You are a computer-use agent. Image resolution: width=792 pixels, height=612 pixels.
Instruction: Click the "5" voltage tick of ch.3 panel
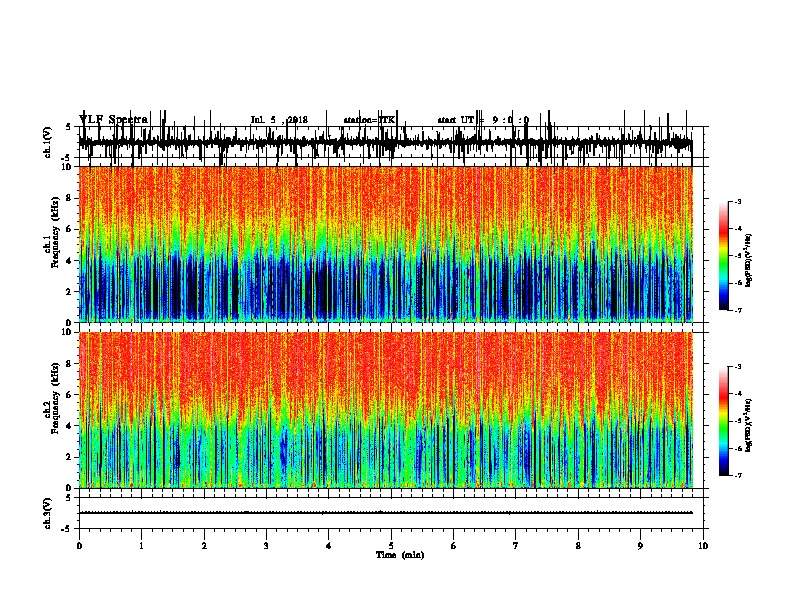(69, 497)
